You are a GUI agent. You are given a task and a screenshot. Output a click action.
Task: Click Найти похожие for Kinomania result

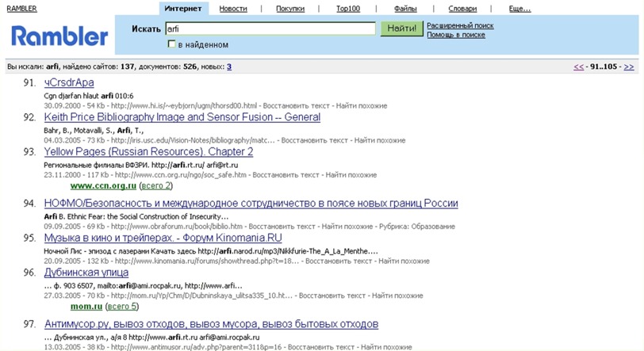coord(404,261)
